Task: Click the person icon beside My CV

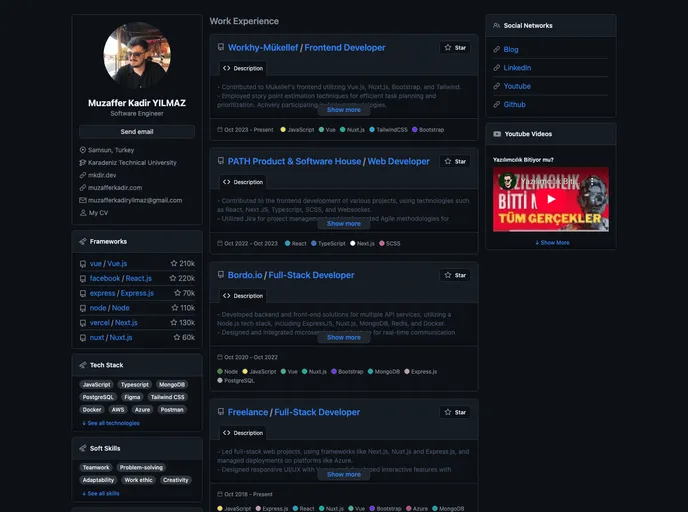Action: pyautogui.click(x=83, y=213)
